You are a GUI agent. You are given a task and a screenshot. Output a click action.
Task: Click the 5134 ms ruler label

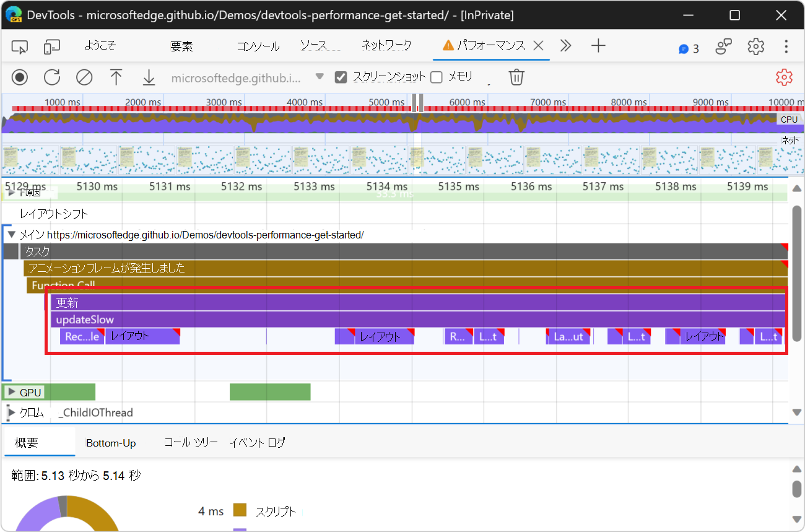386,186
